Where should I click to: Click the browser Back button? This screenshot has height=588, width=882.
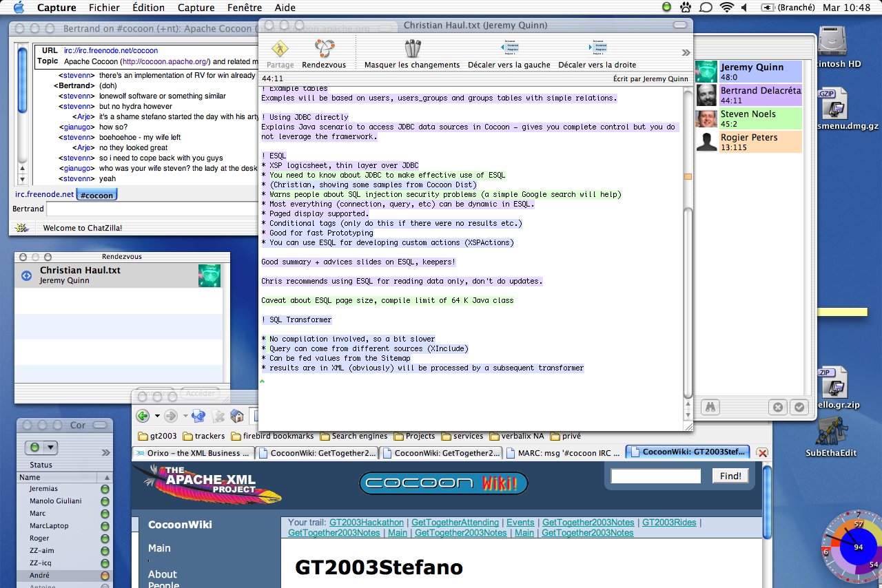143,416
